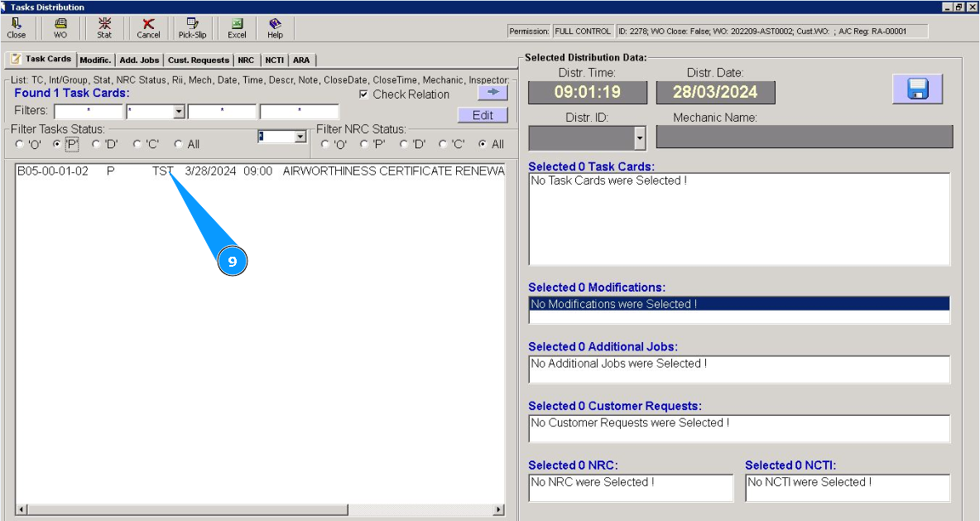Viewport: 980px width, 521px height.
Task: Select 'No Customer Requests were Selected !' entry
Action: pos(630,422)
